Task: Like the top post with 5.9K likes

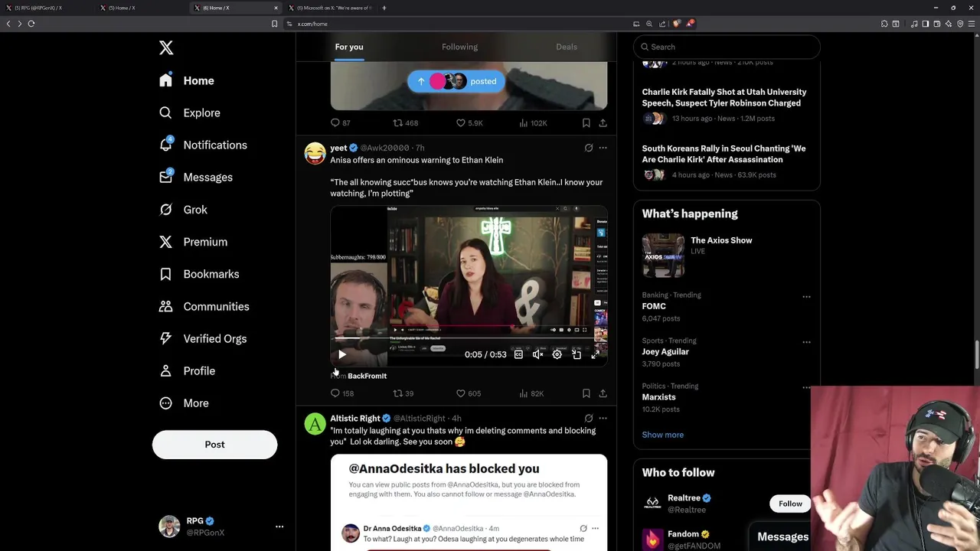Action: 469,122
